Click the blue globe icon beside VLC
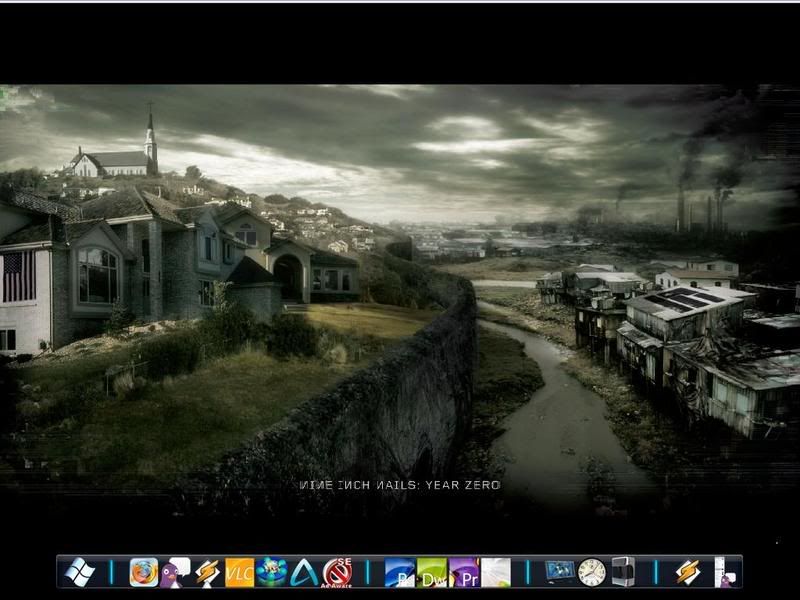The height and width of the screenshot is (600, 800). point(272,572)
